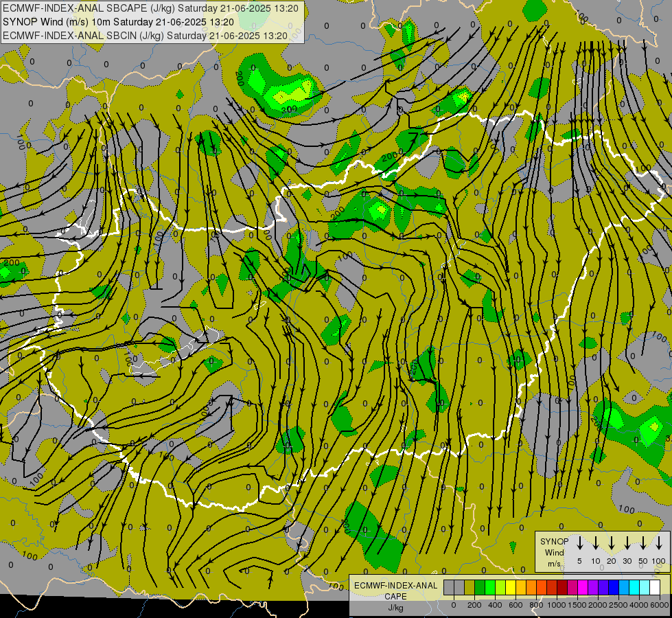Viewport: 672px width, 618px height.
Task: Pick the dark green swatch right of 200
Action: (x=480, y=587)
